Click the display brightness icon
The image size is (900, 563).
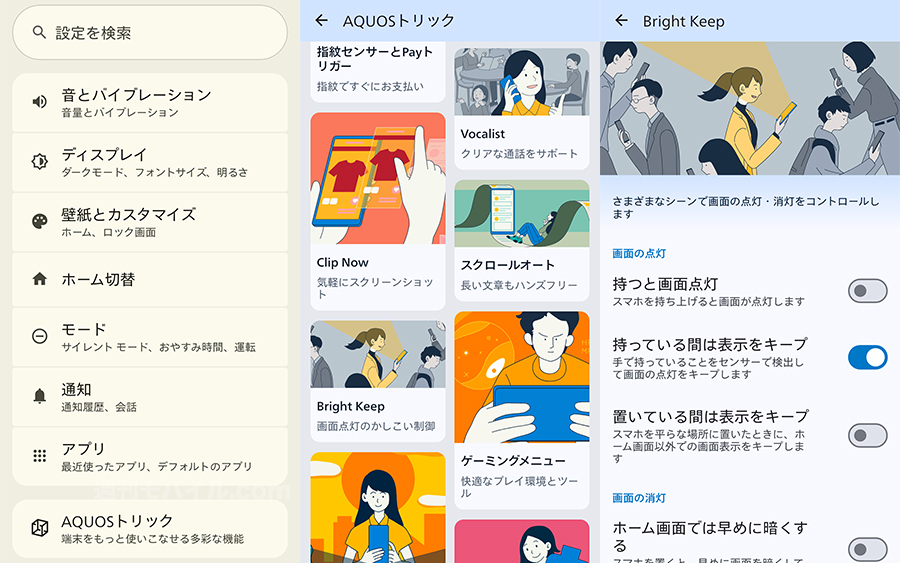[40, 161]
